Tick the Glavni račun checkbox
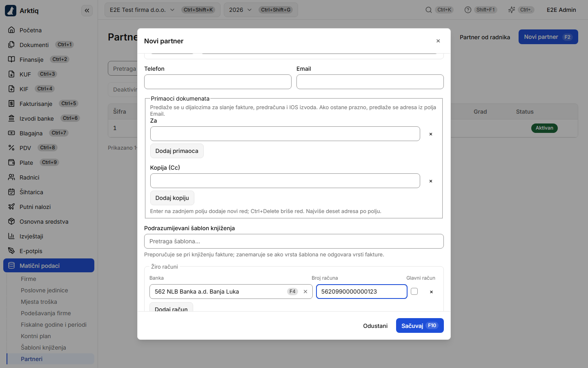Viewport: 588px width, 368px height. pyautogui.click(x=414, y=292)
